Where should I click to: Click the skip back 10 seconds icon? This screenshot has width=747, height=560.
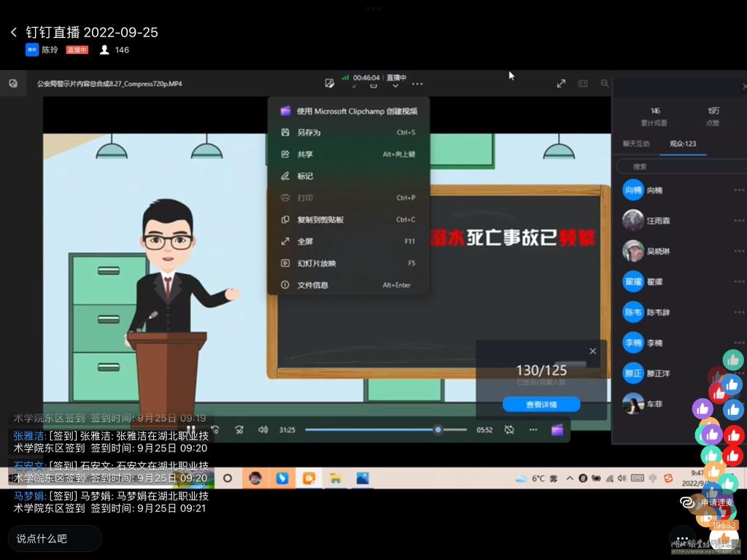click(x=215, y=430)
